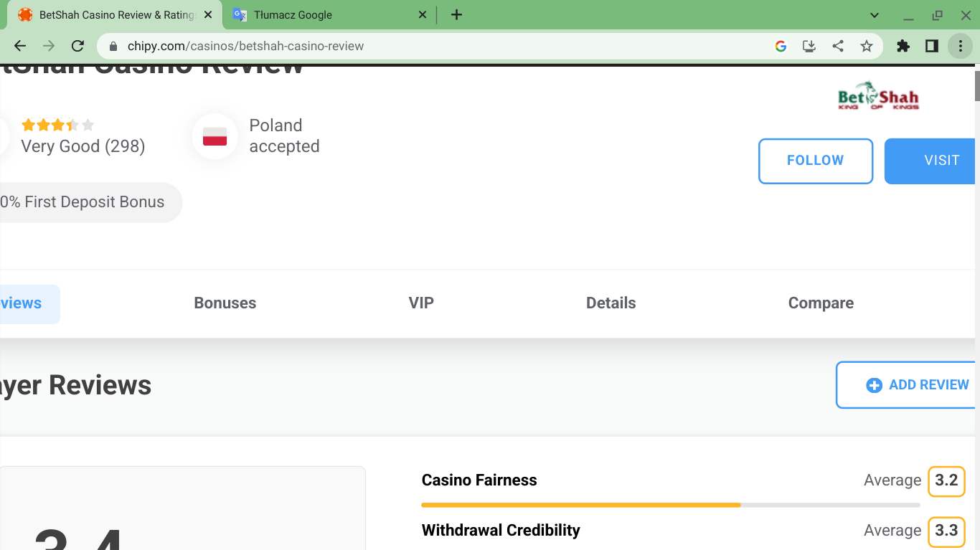Open Chrome three-dot menu
The width and height of the screenshot is (980, 550).
tap(960, 46)
